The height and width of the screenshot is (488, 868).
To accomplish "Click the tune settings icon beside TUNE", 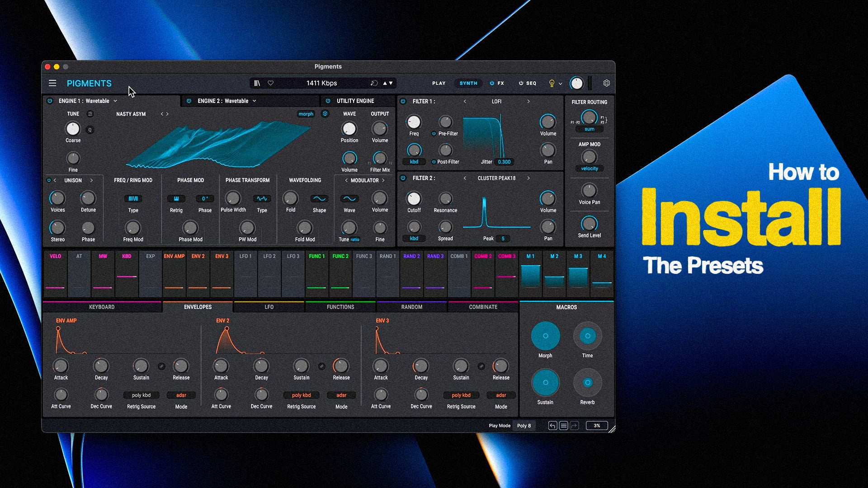I will [x=90, y=114].
